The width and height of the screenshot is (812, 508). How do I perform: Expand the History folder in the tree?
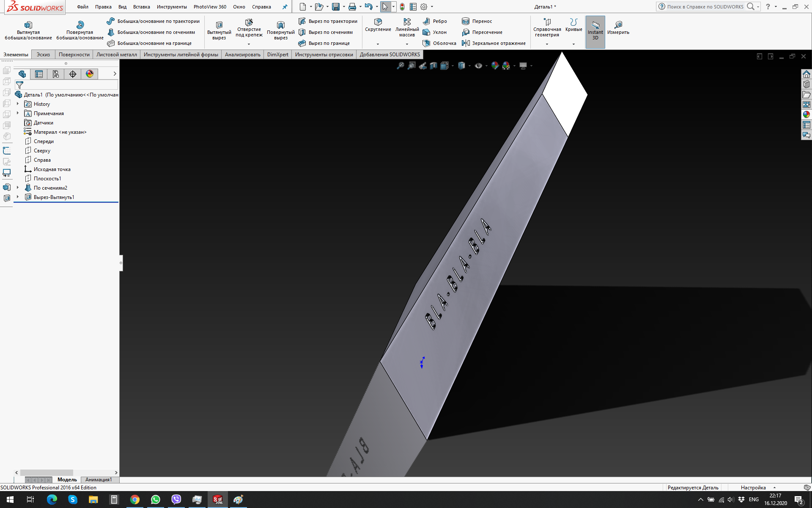click(18, 104)
